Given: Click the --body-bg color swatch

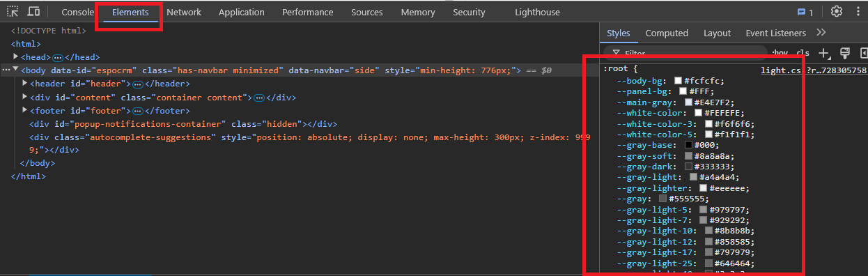Looking at the screenshot, I should pos(678,81).
